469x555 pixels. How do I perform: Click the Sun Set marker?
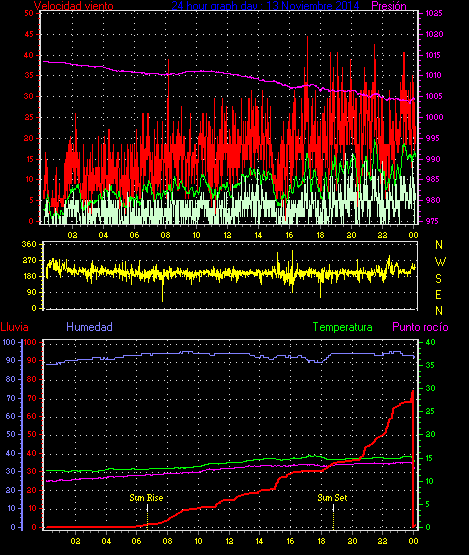pos(332,498)
